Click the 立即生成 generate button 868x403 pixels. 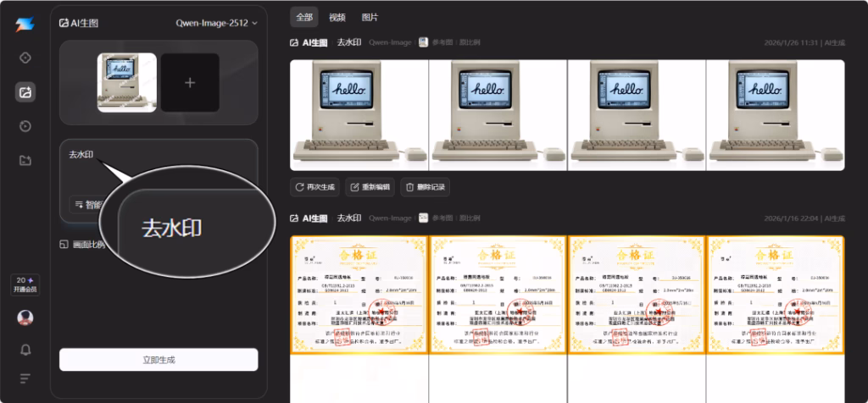(x=159, y=360)
